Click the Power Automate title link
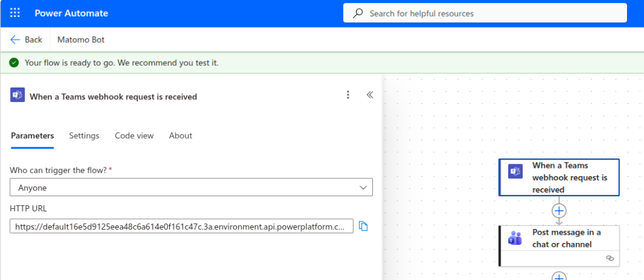The image size is (644, 280). pyautogui.click(x=71, y=13)
